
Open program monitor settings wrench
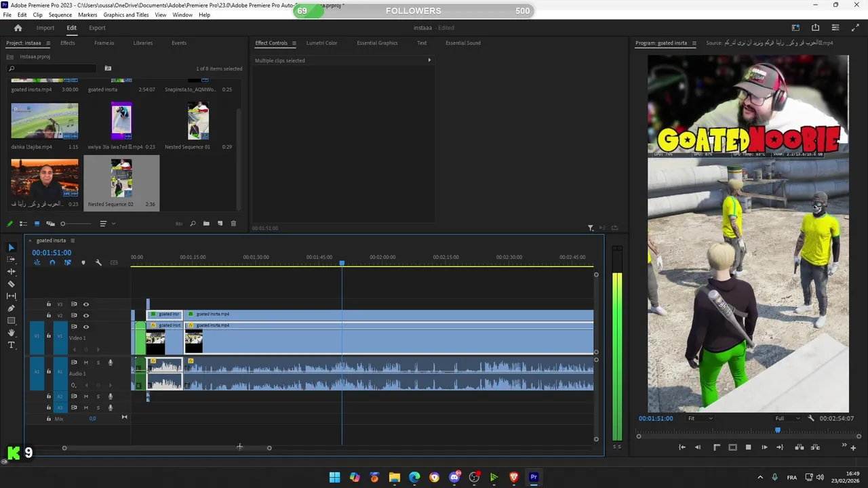[811, 418]
